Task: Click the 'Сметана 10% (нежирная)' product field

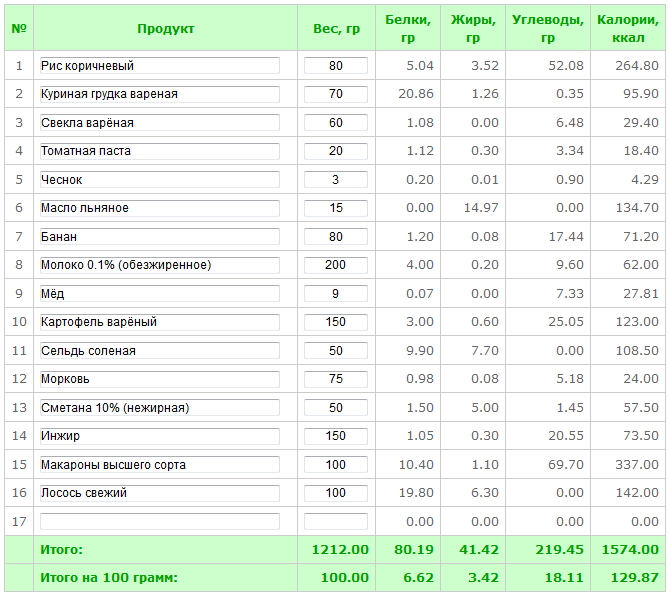Action: [x=160, y=408]
